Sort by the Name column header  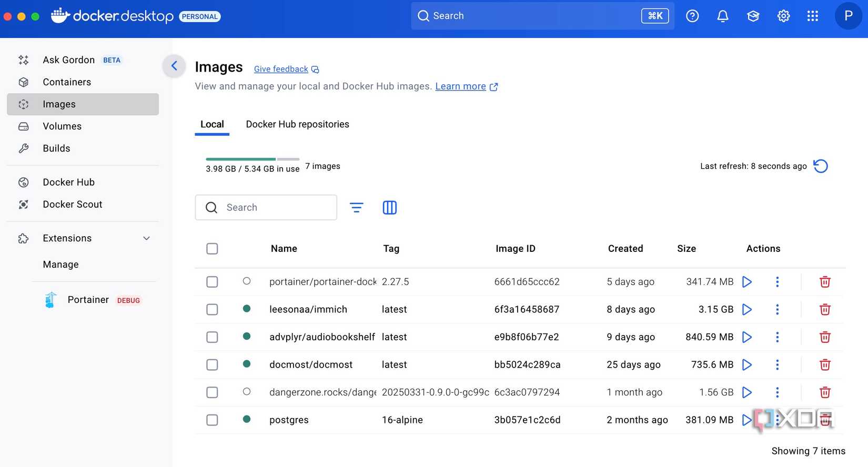pos(284,249)
